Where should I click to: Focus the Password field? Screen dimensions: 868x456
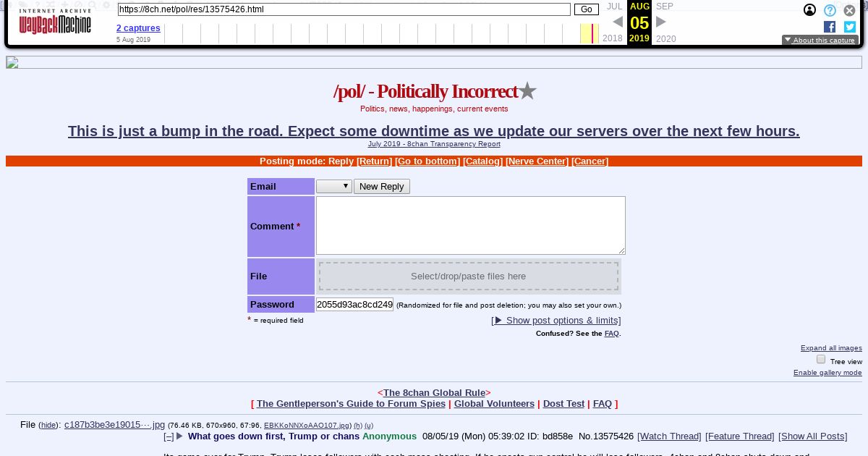pyautogui.click(x=354, y=304)
